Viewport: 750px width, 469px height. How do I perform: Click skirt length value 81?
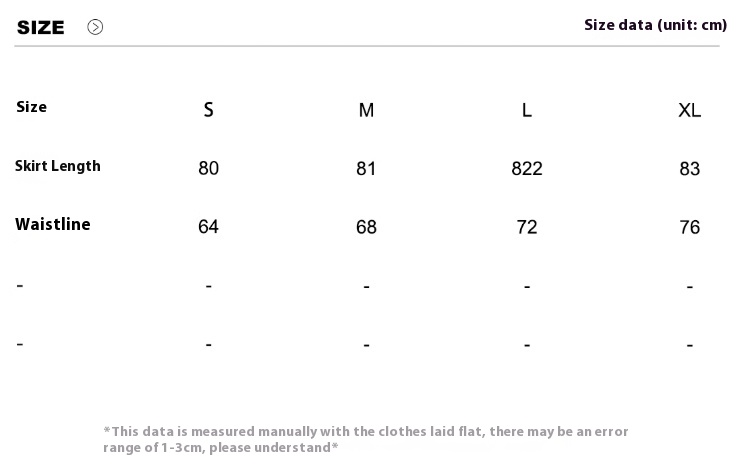point(366,169)
